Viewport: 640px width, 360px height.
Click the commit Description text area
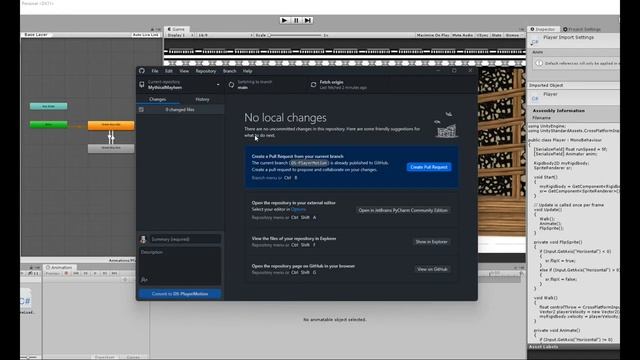[x=180, y=261]
